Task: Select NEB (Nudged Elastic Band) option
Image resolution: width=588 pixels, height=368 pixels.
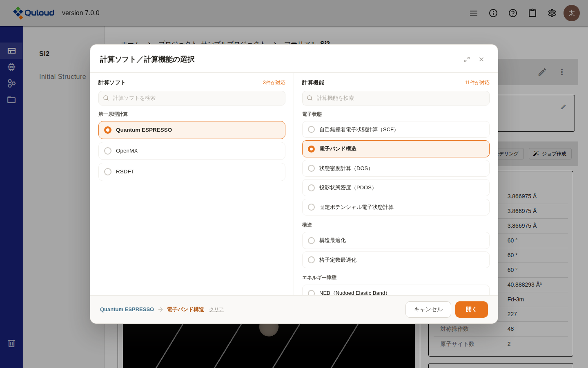Action: 396,290
